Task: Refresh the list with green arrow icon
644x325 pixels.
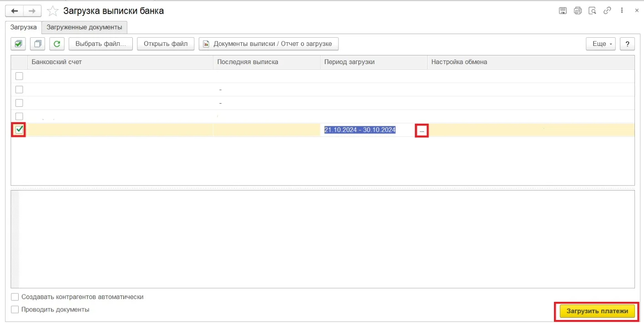Action: pyautogui.click(x=57, y=44)
